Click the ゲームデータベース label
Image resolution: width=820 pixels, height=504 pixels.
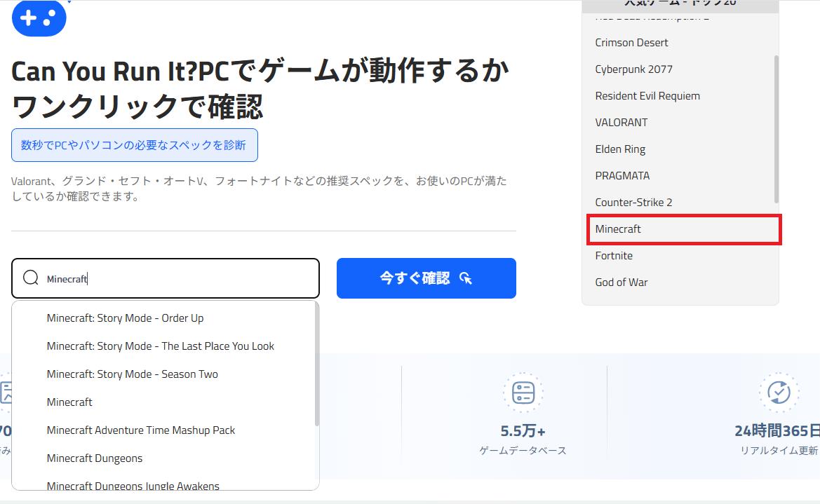pyautogui.click(x=523, y=451)
